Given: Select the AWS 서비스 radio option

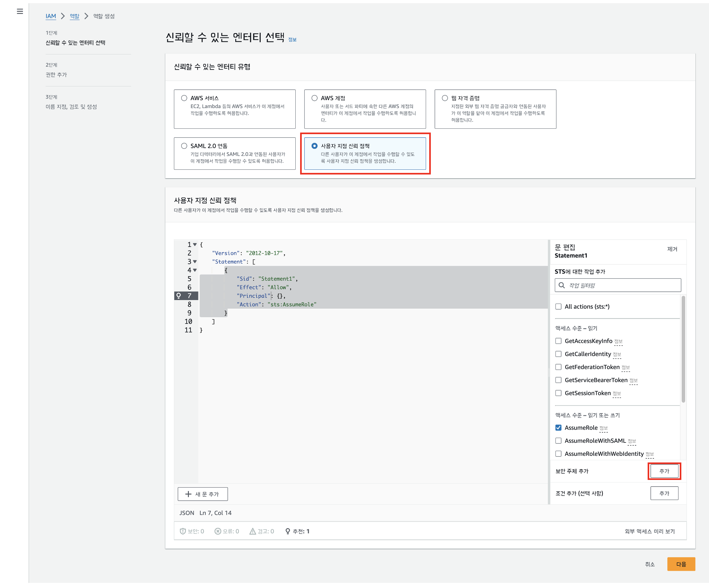Looking at the screenshot, I should pyautogui.click(x=184, y=98).
